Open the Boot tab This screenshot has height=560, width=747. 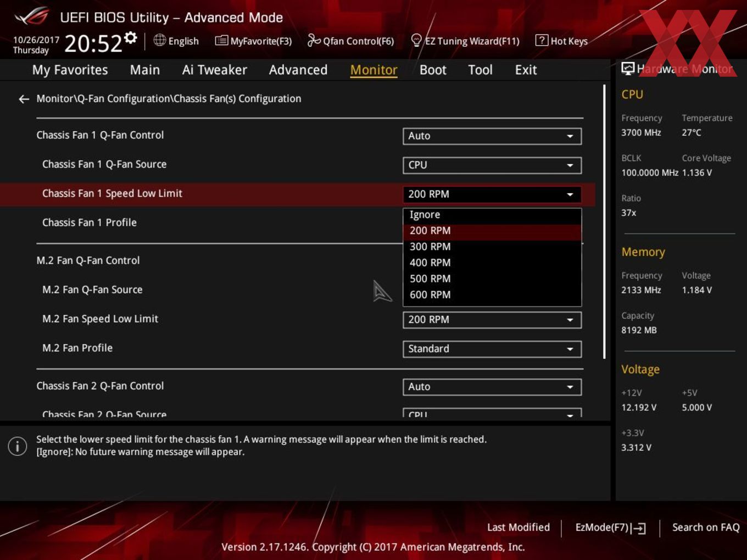point(433,70)
